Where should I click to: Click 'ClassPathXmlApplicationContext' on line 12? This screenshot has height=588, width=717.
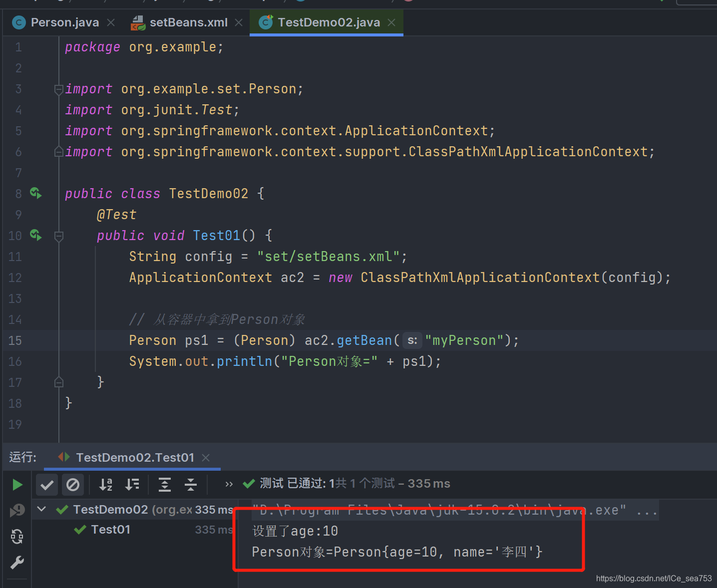pos(480,278)
